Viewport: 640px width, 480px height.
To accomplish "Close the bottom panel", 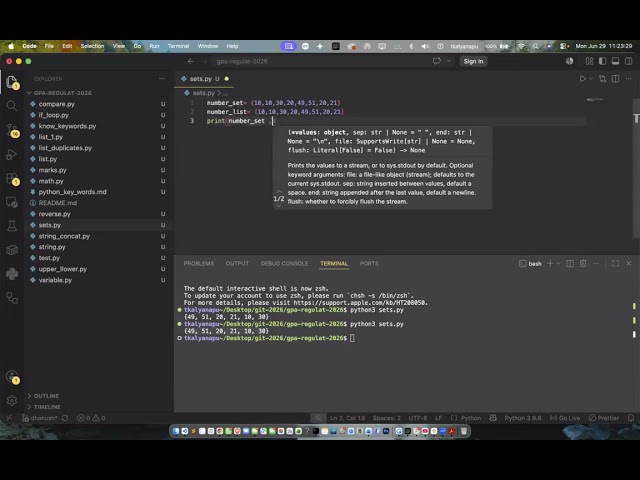I will coord(629,264).
